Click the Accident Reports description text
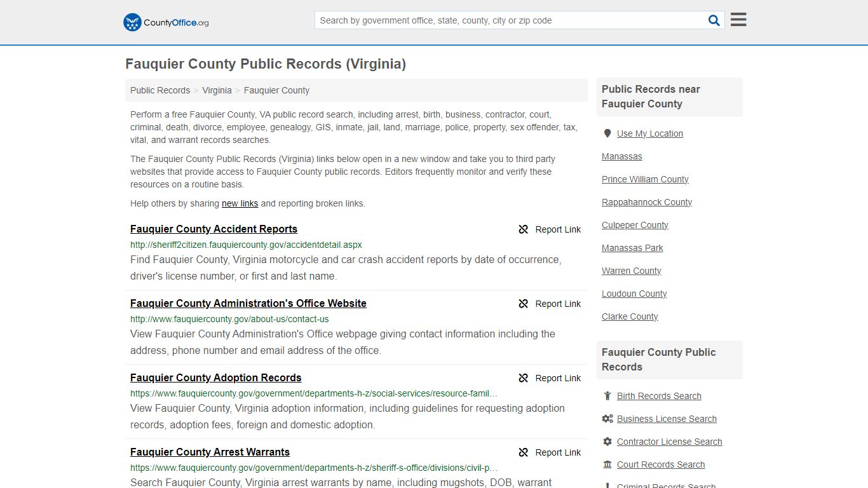This screenshot has width=868, height=488. pos(346,268)
